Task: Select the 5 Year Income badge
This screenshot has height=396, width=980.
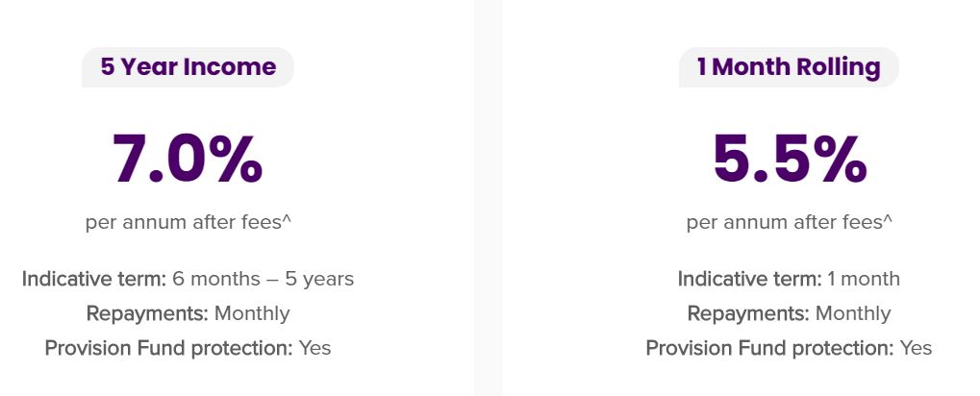Action: click(188, 67)
